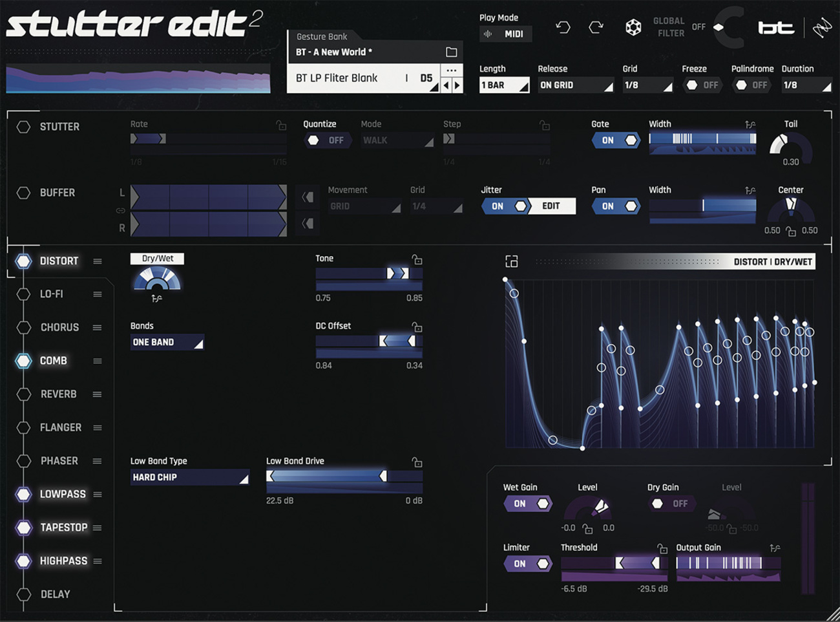This screenshot has height=622, width=840.
Task: Open the gesture bank folder icon
Action: [451, 52]
